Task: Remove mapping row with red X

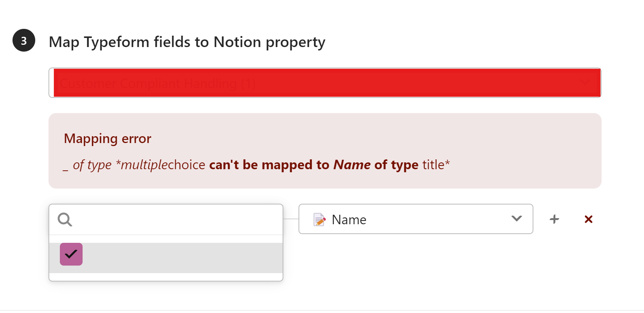Action: click(x=588, y=219)
